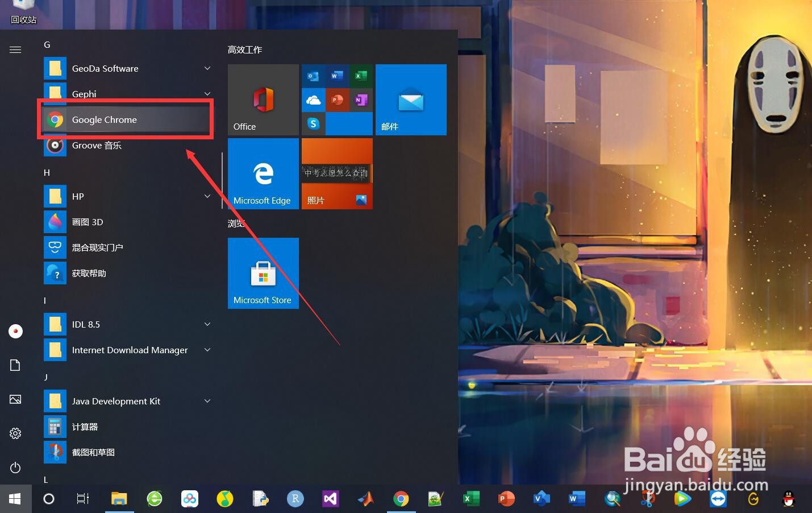The height and width of the screenshot is (513, 812).
Task: Open R application on taskbar
Action: [x=295, y=499]
